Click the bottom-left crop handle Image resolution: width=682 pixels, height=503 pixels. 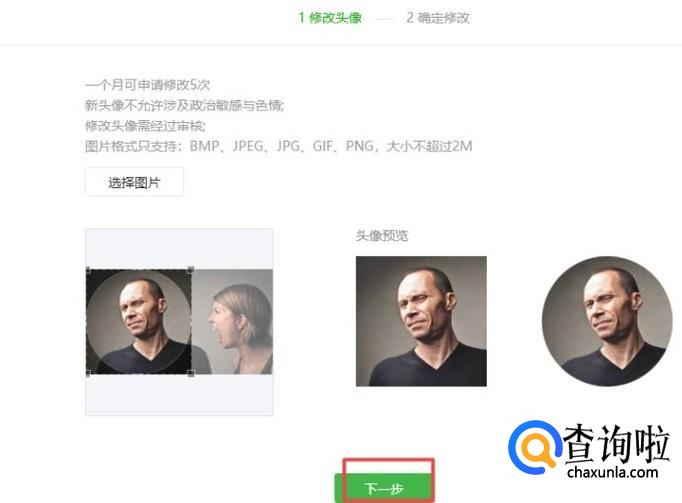click(x=88, y=373)
